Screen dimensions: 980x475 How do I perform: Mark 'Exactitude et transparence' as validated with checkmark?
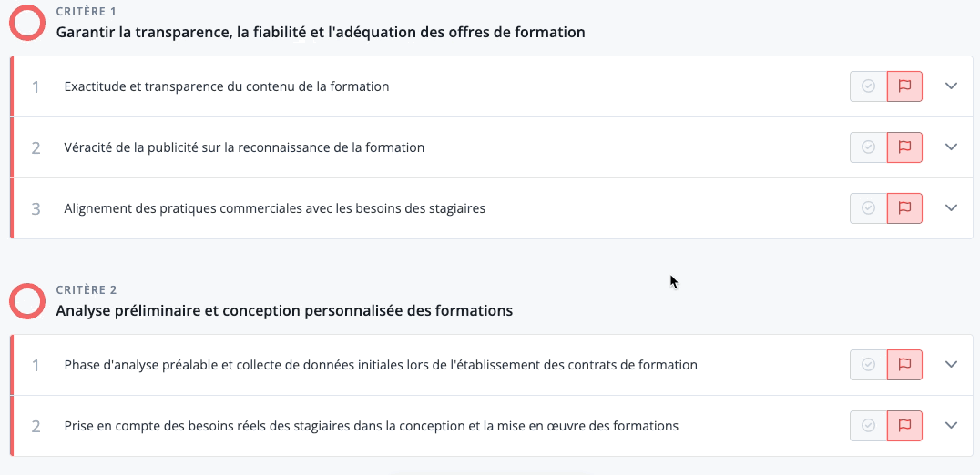(x=869, y=86)
